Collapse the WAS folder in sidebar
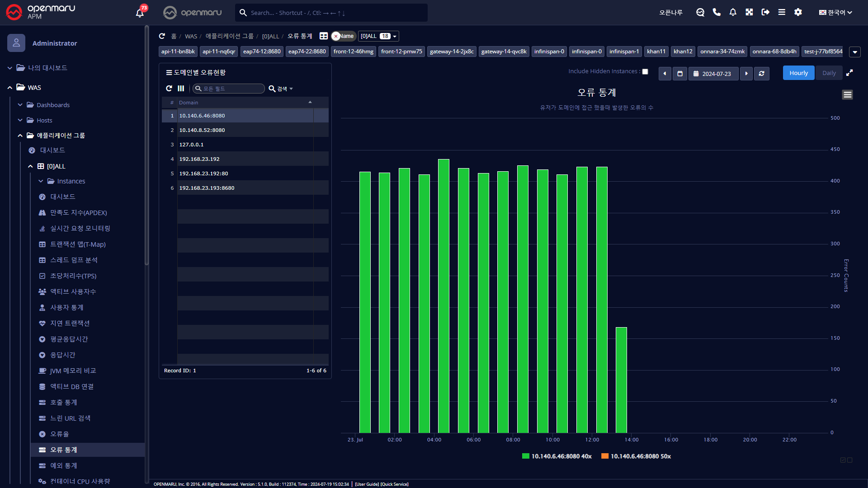The height and width of the screenshot is (488, 868). pos(10,88)
